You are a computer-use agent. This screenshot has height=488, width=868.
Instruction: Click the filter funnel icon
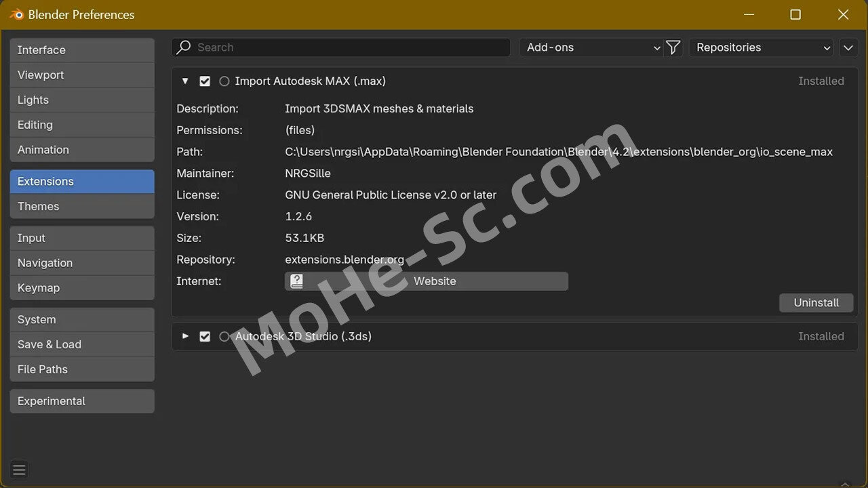(x=673, y=47)
